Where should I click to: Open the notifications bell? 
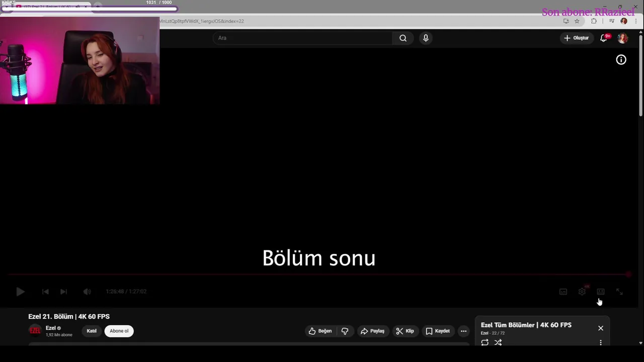point(604,38)
